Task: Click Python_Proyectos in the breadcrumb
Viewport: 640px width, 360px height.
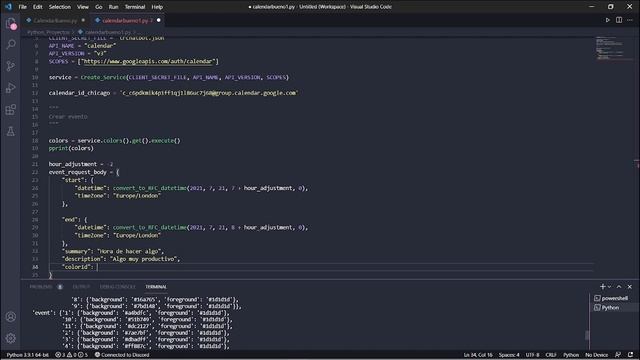Action: tap(48, 32)
